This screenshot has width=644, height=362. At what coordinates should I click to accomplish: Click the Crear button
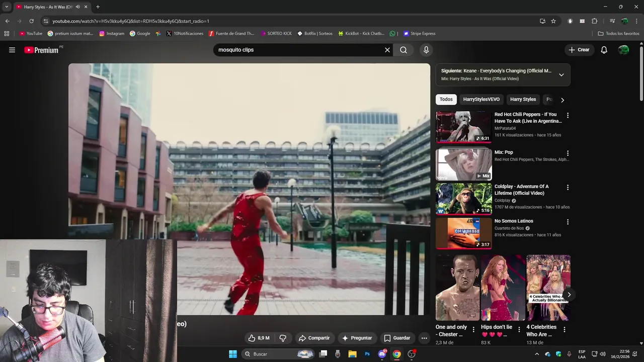coord(579,50)
